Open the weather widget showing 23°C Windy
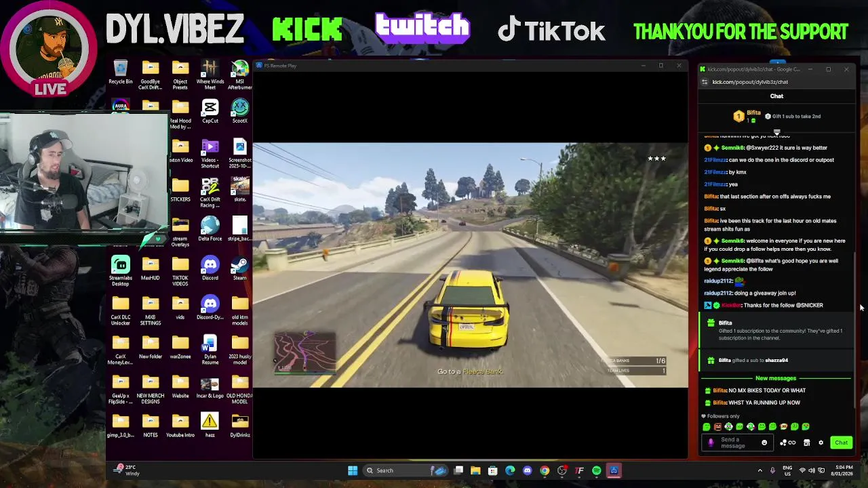The width and height of the screenshot is (868, 488). (127, 470)
